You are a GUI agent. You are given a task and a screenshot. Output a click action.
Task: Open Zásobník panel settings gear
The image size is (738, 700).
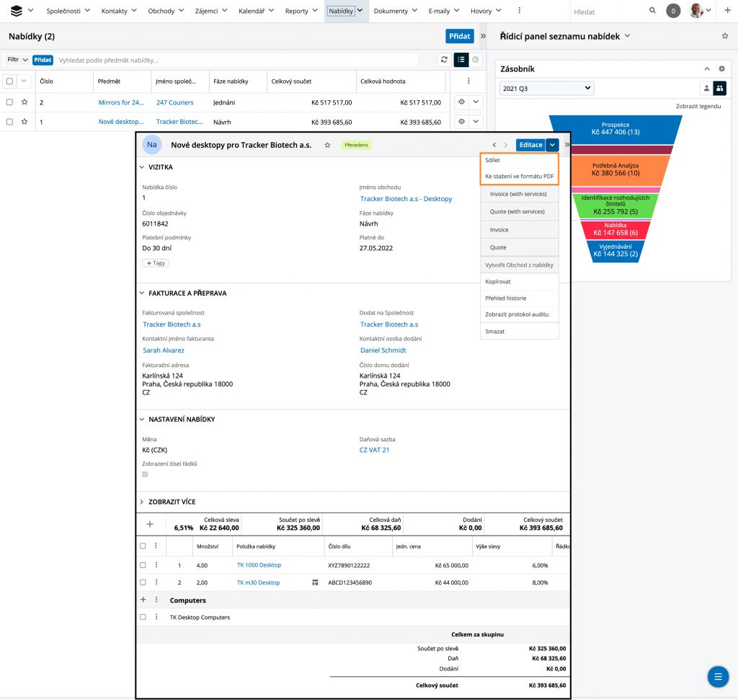tap(721, 69)
